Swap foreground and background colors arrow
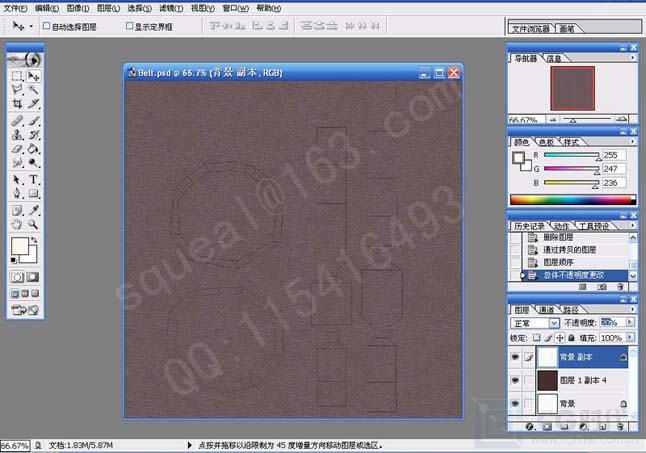The height and width of the screenshot is (453, 646). tap(35, 240)
